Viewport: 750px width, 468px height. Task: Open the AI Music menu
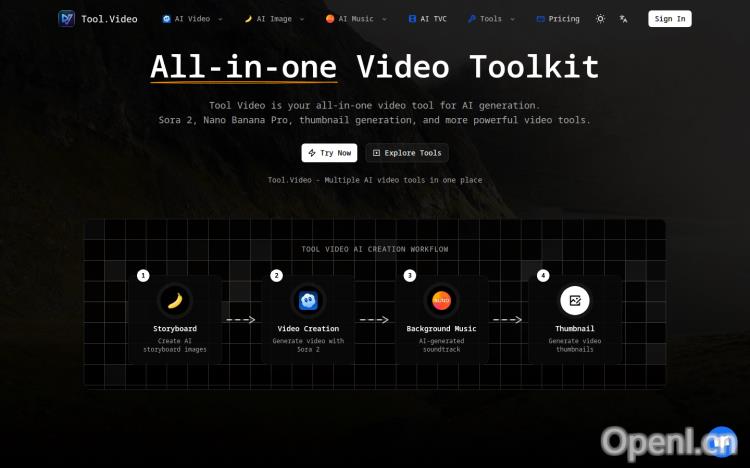(356, 19)
